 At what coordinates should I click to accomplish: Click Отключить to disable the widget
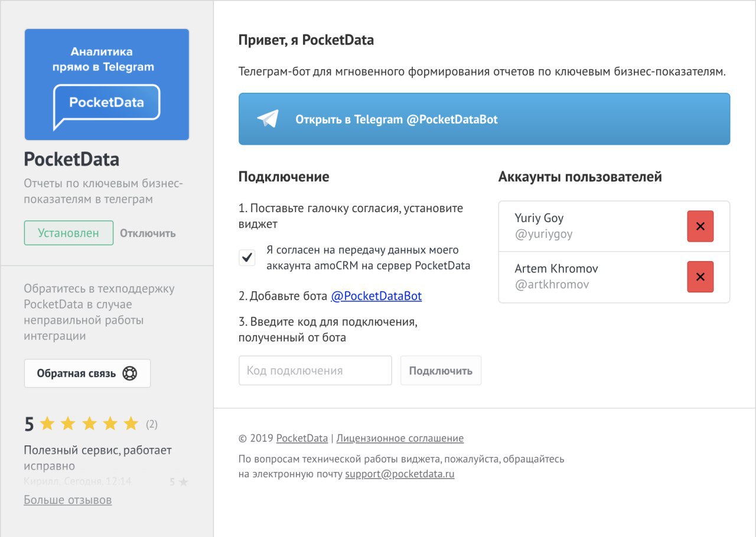coord(148,233)
